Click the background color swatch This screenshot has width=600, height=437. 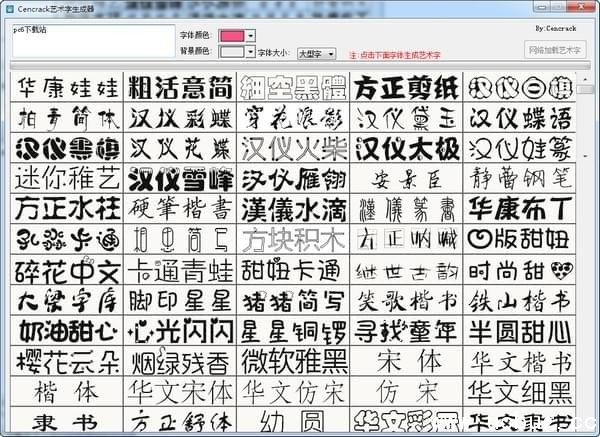tap(232, 51)
